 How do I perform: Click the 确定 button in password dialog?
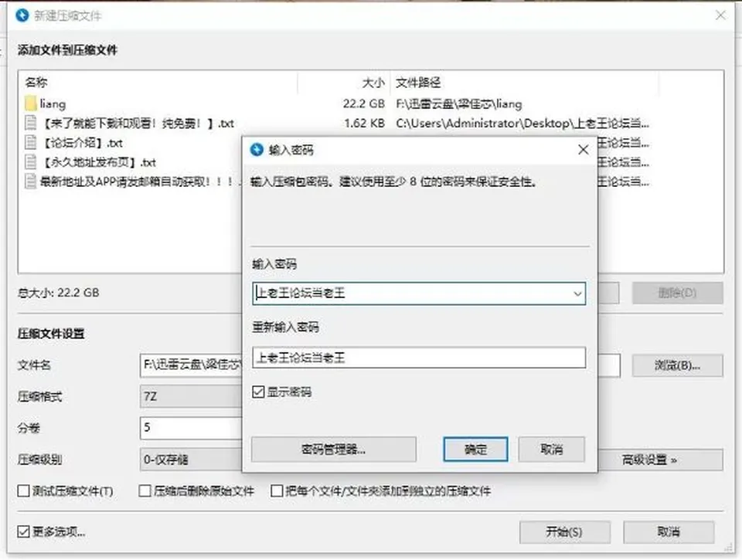click(475, 450)
